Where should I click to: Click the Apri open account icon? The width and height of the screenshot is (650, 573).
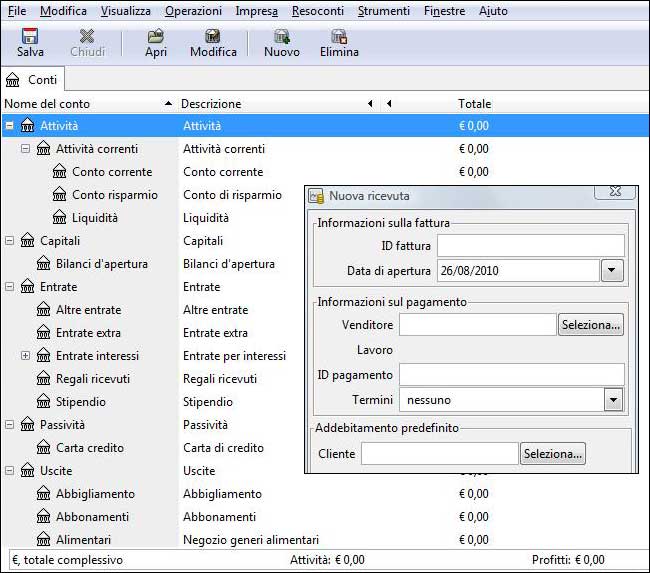(x=155, y=36)
